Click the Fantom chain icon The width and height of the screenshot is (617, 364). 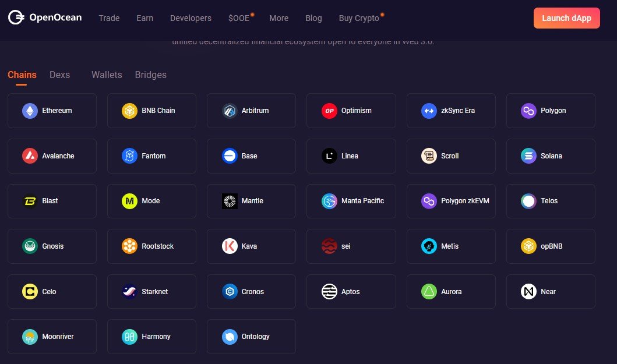(129, 156)
